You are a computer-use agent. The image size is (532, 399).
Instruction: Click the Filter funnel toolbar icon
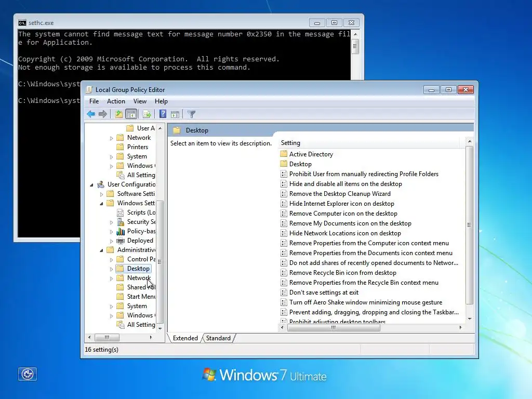pyautogui.click(x=191, y=114)
